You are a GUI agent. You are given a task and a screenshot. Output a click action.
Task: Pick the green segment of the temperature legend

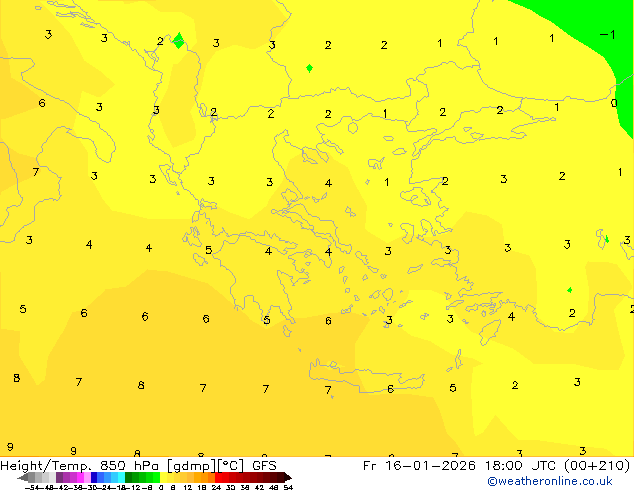point(142,477)
